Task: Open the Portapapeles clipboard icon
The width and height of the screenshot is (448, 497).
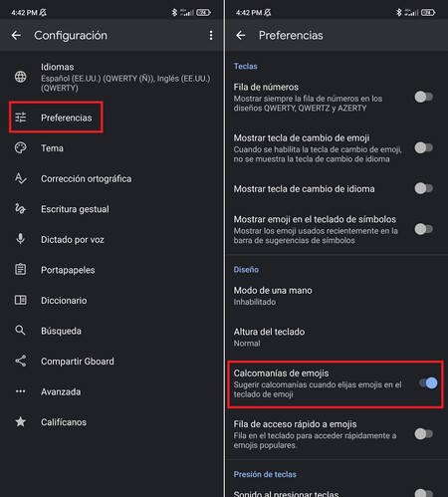Action: (x=21, y=269)
